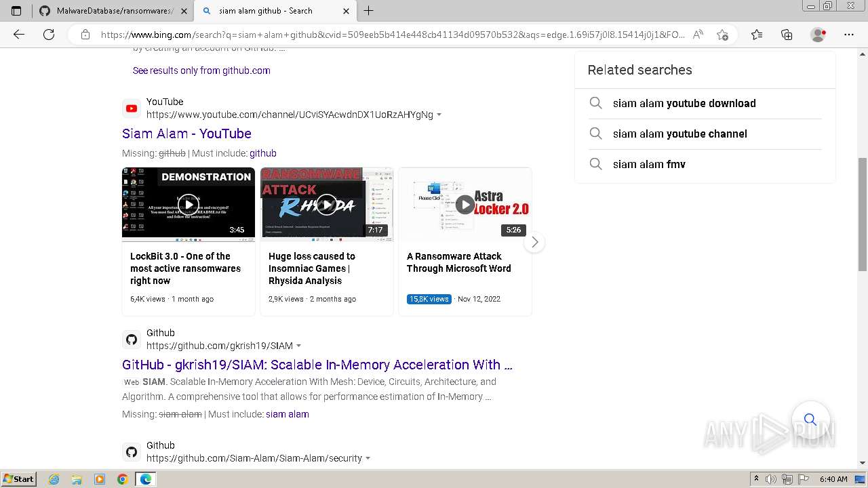Viewport: 868px width, 488px height.
Task: Click the floating blue search button
Action: 810,420
